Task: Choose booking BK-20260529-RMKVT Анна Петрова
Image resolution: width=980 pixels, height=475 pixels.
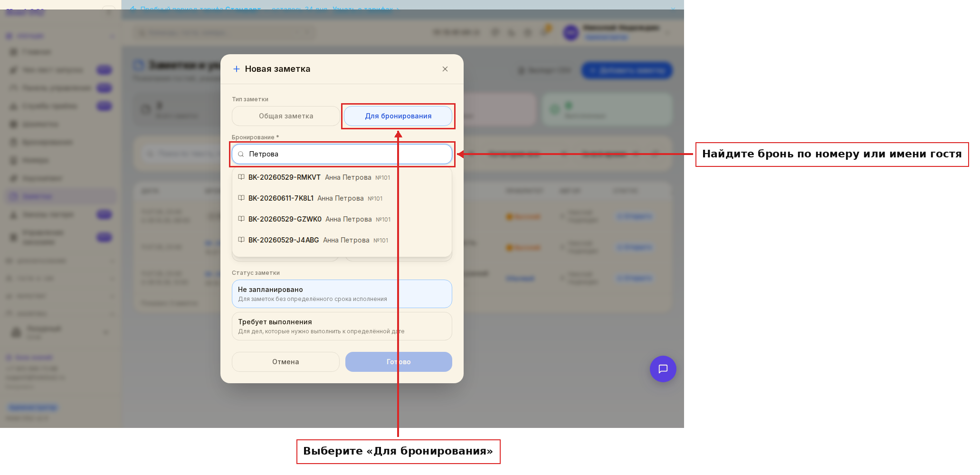Action: pos(342,177)
